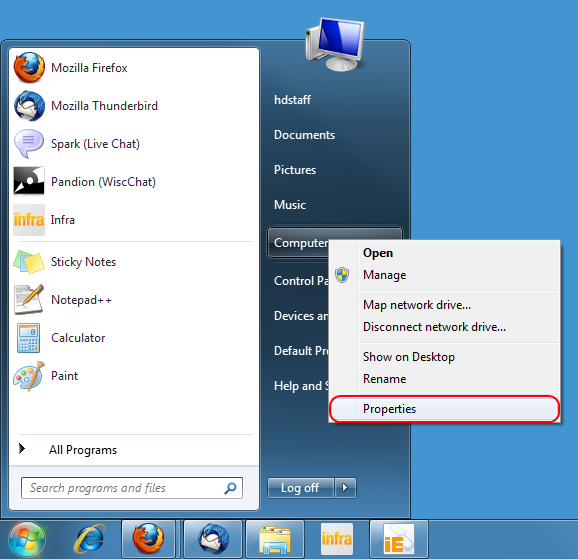
Task: Switch to Thunderbird on the taskbar
Action: (213, 539)
